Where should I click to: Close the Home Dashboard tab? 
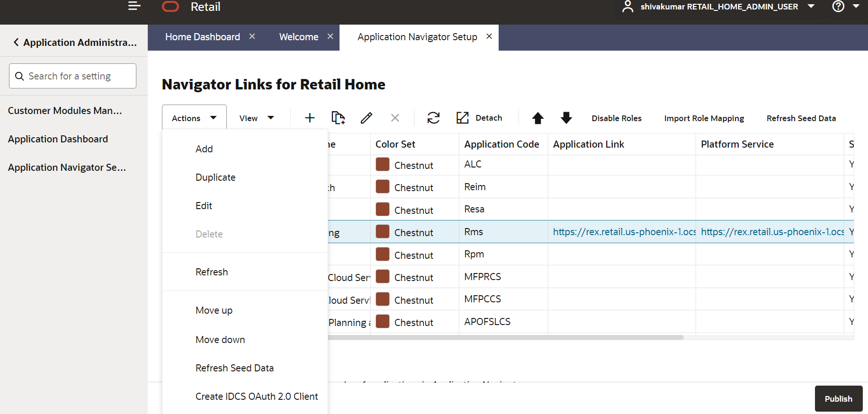pos(252,36)
